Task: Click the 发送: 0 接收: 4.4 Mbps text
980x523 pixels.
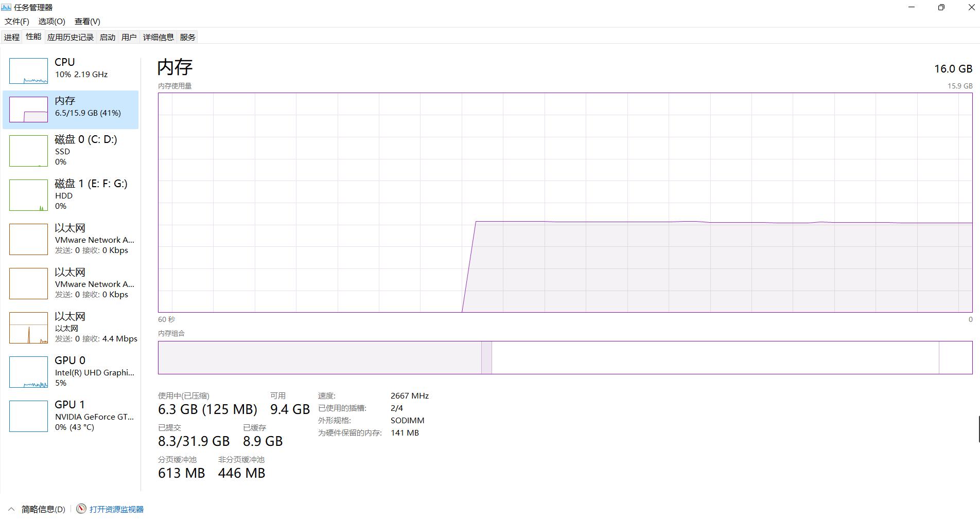Action: click(96, 339)
